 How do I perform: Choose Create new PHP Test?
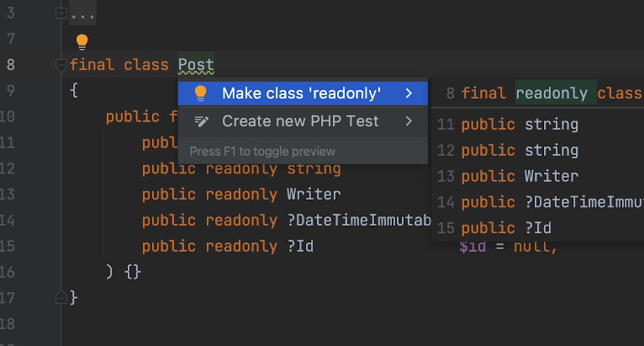pyautogui.click(x=303, y=121)
